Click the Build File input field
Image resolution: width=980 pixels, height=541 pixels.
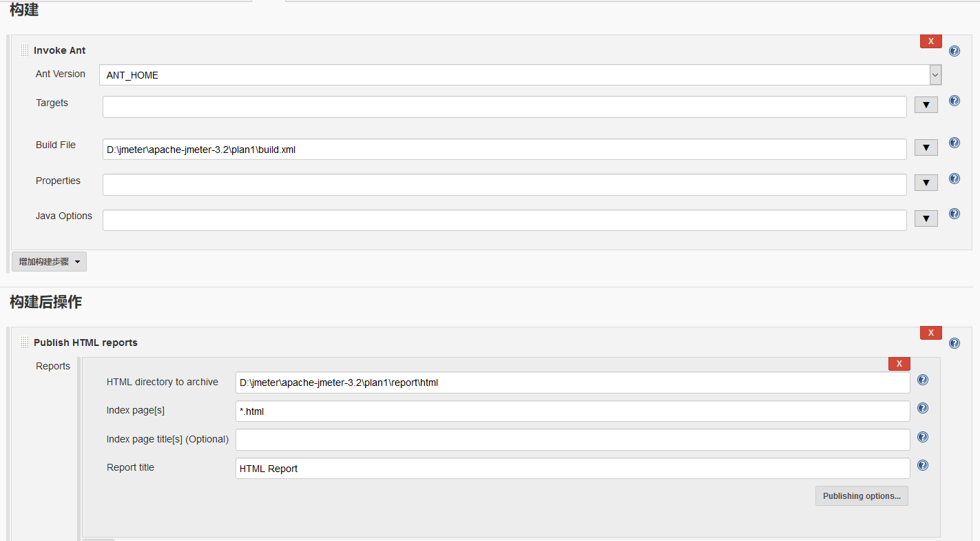point(504,149)
